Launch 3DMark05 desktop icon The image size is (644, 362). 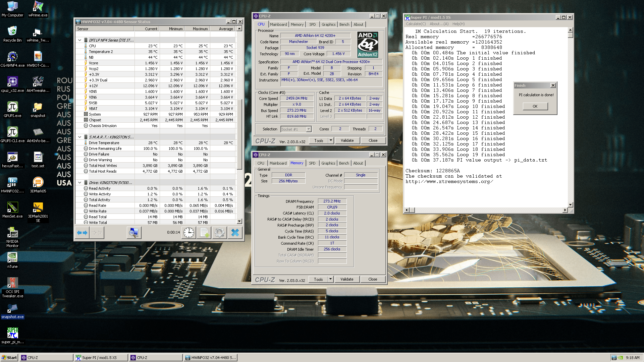tap(38, 185)
